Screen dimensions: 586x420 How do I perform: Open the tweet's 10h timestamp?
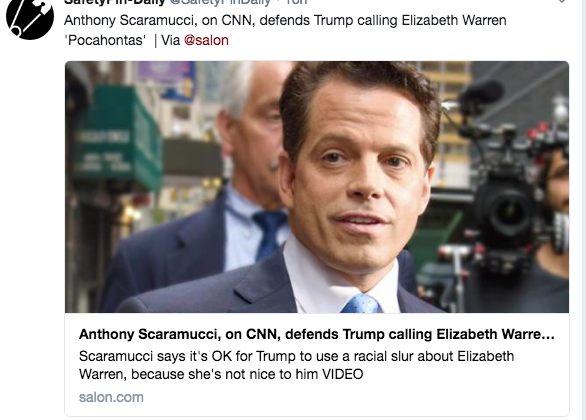296,2
